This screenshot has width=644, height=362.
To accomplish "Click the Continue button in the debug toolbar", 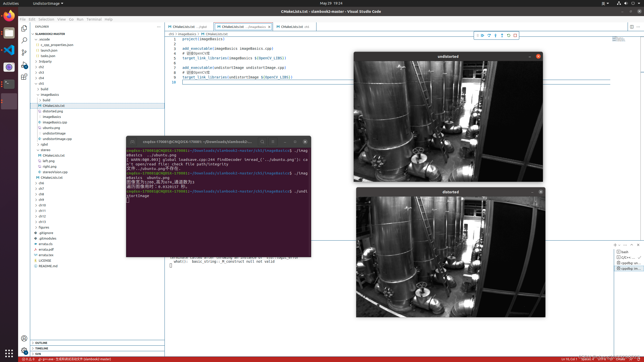I will (x=482, y=35).
